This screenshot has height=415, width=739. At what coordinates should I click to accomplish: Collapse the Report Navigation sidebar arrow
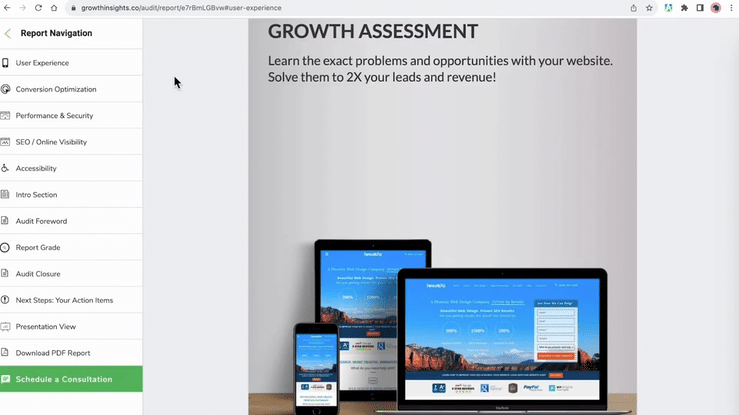click(x=8, y=33)
